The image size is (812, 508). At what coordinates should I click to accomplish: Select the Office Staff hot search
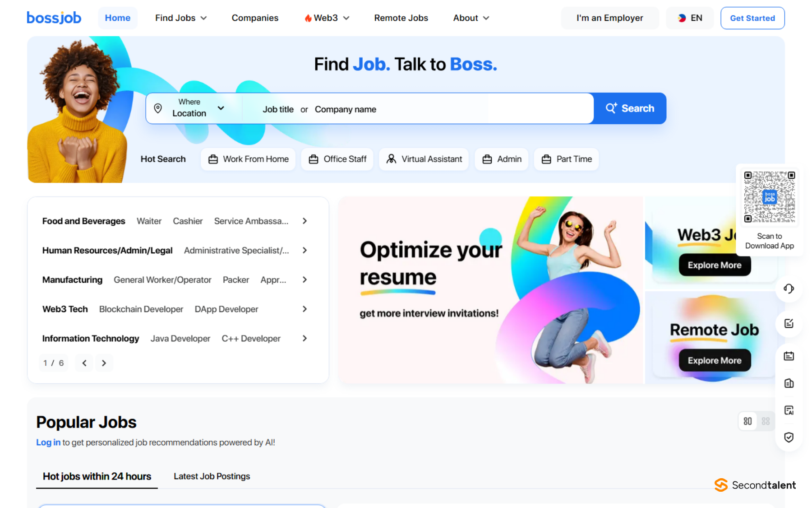(x=337, y=159)
